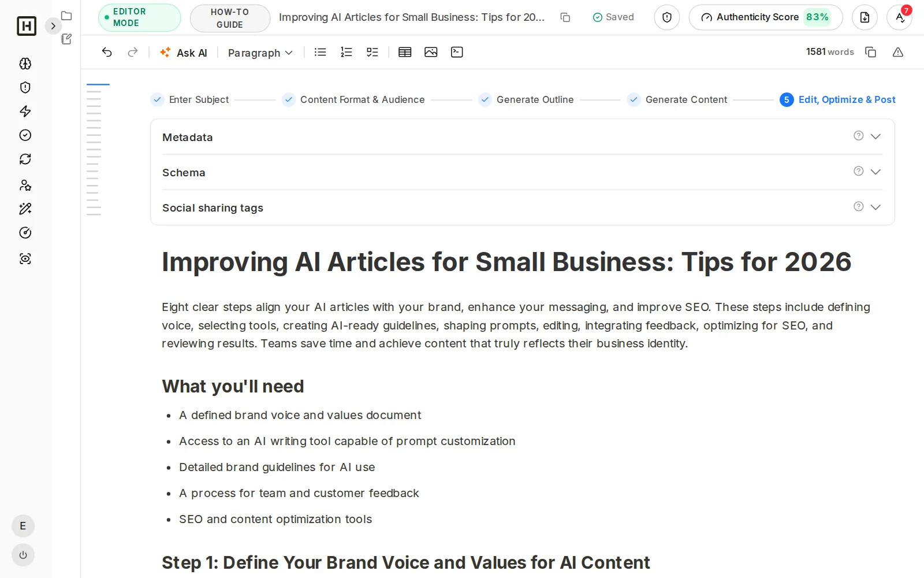This screenshot has width=924, height=578.
Task: Open the brain icon in the sidebar
Action: [x=25, y=64]
